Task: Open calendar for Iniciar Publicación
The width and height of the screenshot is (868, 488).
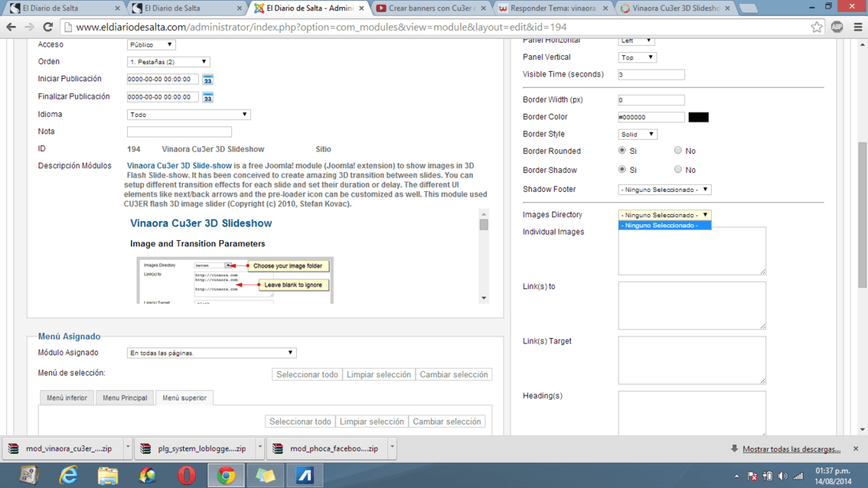Action: click(x=208, y=80)
